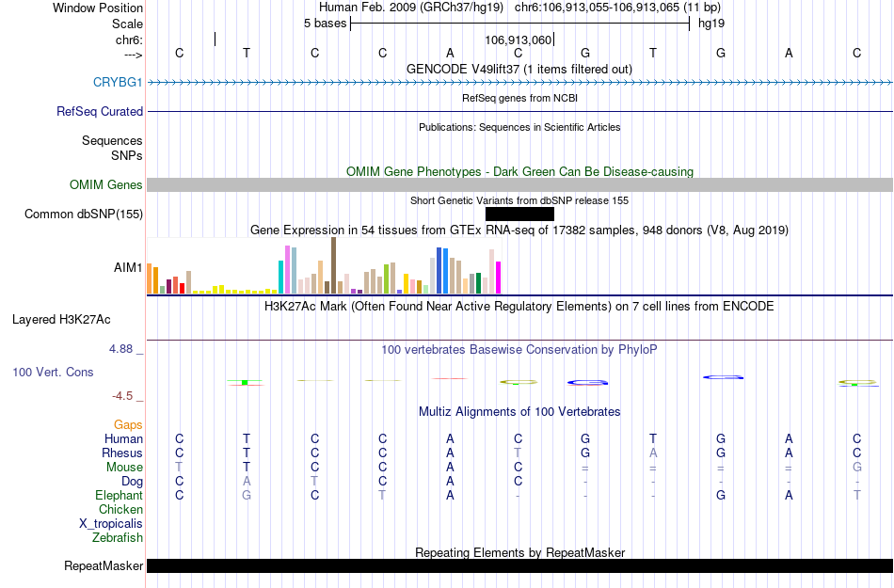This screenshot has width=894, height=588.
Task: Click the Sequences track label
Action: point(112,141)
